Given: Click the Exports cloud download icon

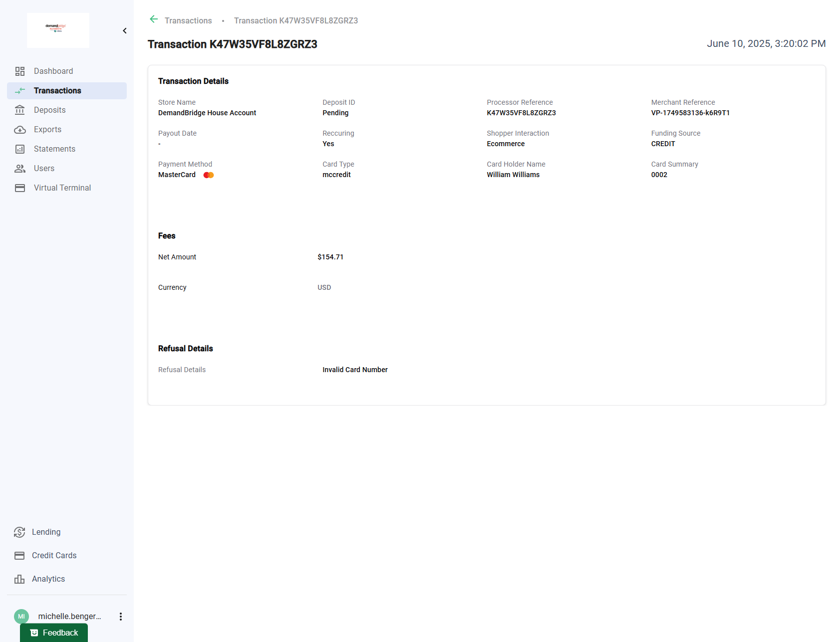Looking at the screenshot, I should tap(20, 130).
